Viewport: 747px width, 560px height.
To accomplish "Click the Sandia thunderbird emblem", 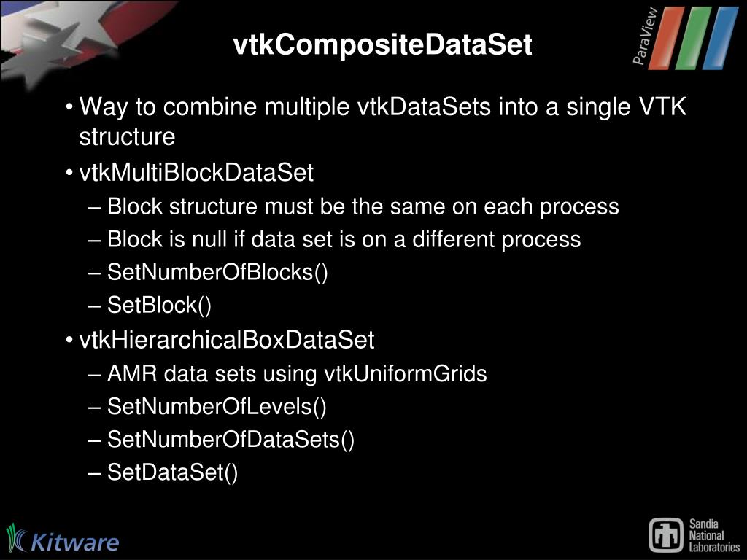I will (666, 535).
